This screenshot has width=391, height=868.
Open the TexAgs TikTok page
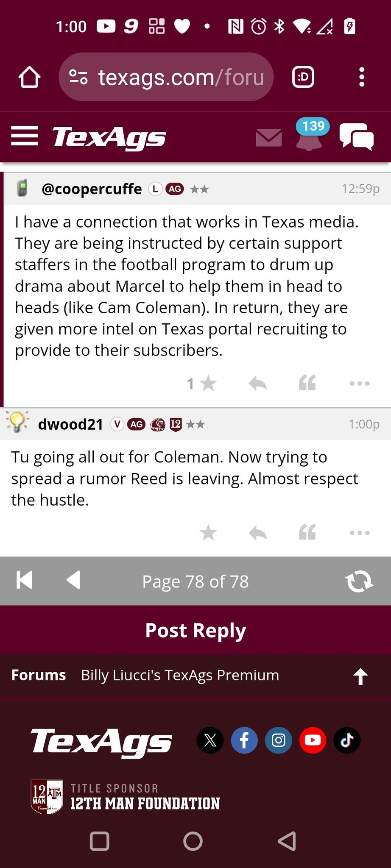point(346,740)
